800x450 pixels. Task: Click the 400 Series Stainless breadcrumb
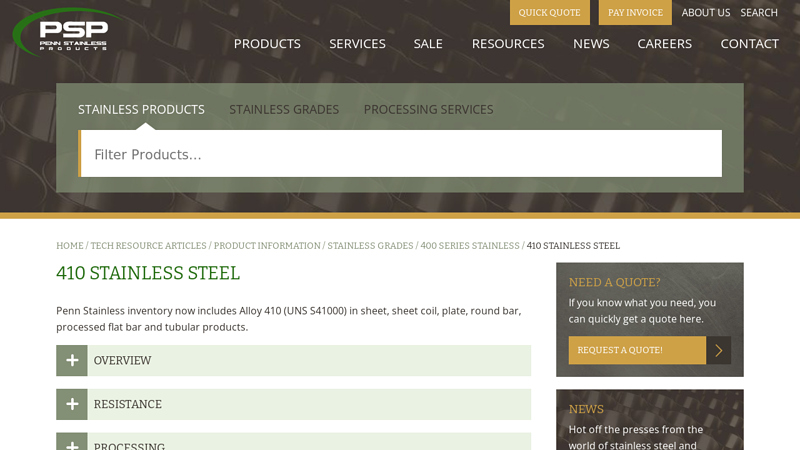469,246
